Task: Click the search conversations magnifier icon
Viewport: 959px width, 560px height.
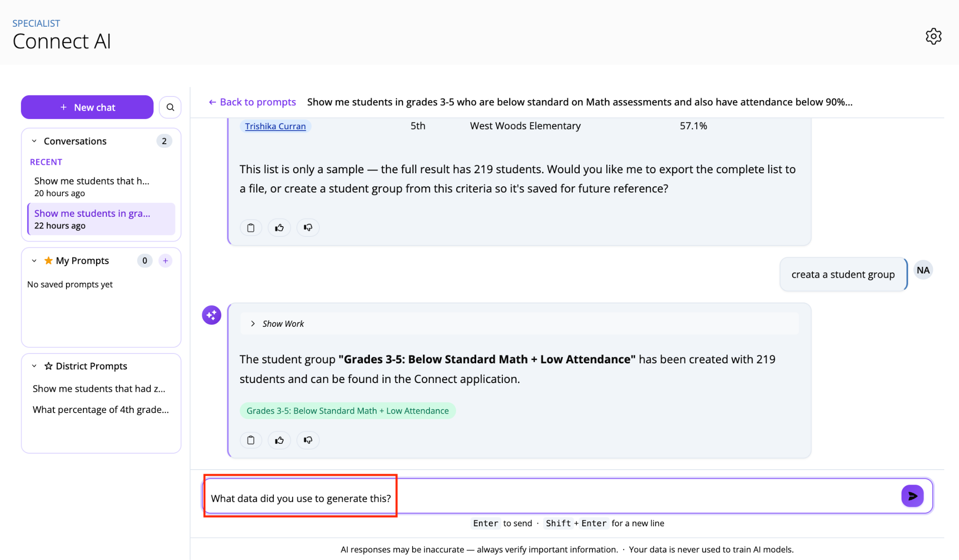Action: tap(170, 107)
